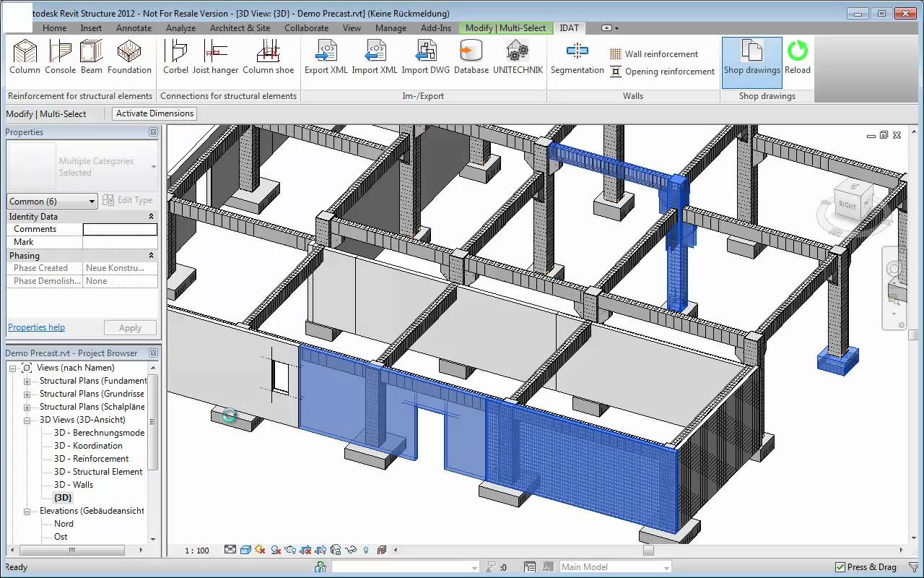Switch to the Architect & Site tab
This screenshot has height=578, width=924.
[240, 28]
